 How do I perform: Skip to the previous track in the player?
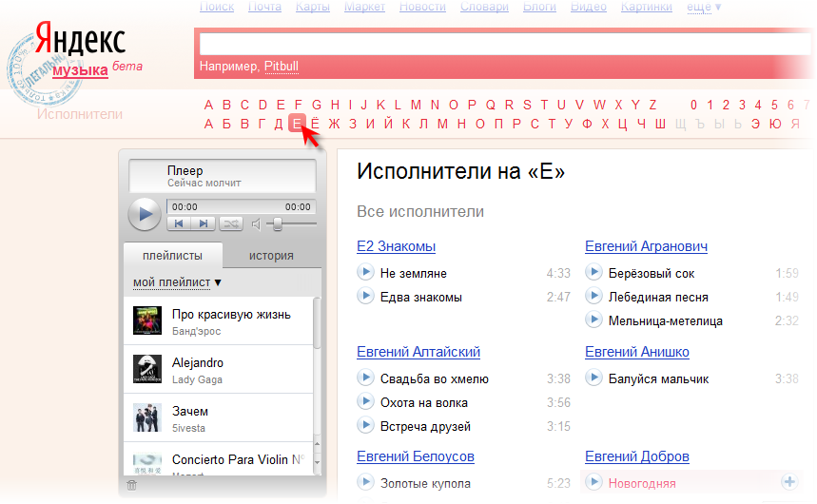coord(179,223)
